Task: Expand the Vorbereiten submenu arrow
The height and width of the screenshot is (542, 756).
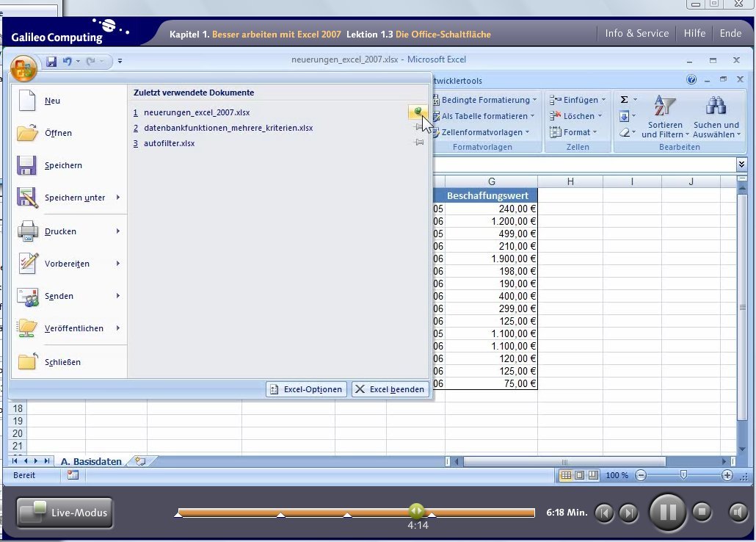Action: click(117, 264)
